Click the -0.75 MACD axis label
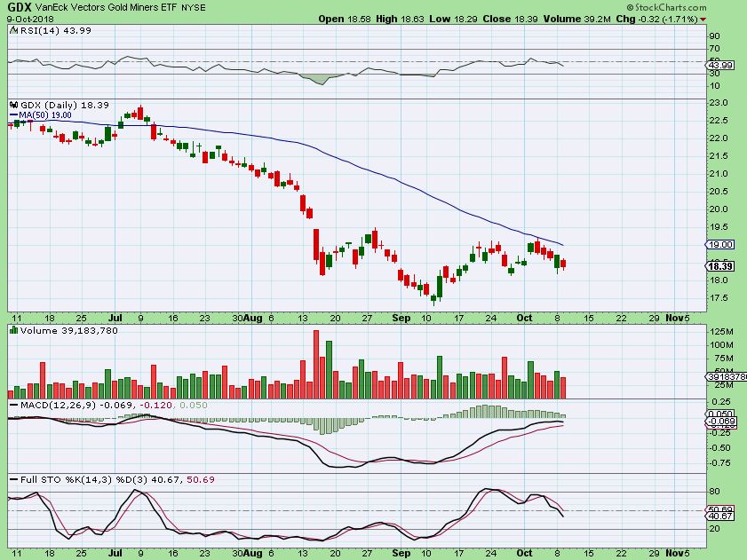747x560 pixels. click(719, 463)
